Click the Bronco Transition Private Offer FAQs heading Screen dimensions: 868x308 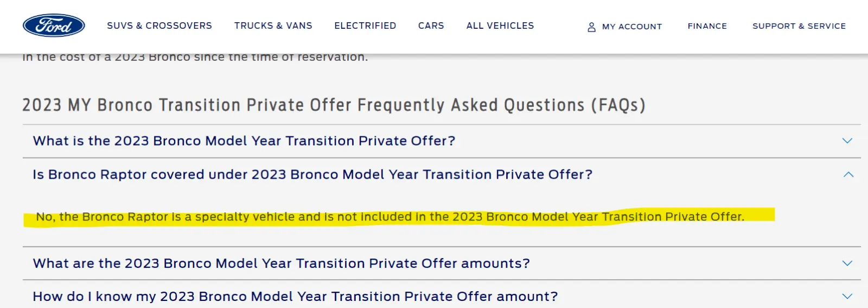(334, 104)
